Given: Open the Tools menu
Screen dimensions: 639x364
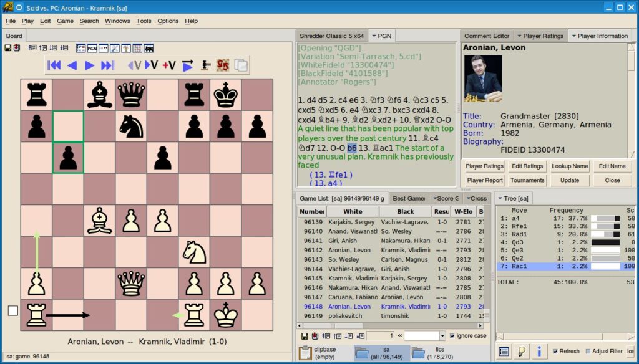Looking at the screenshot, I should 144,21.
